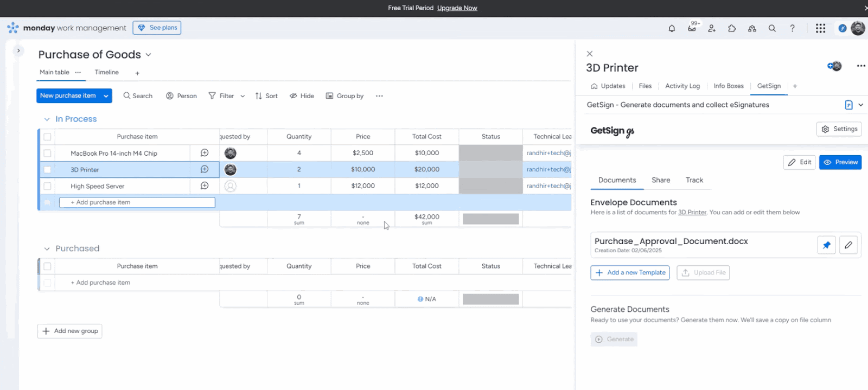Viewport: 868px width, 390px height.
Task: Add a new board view
Action: pos(137,73)
